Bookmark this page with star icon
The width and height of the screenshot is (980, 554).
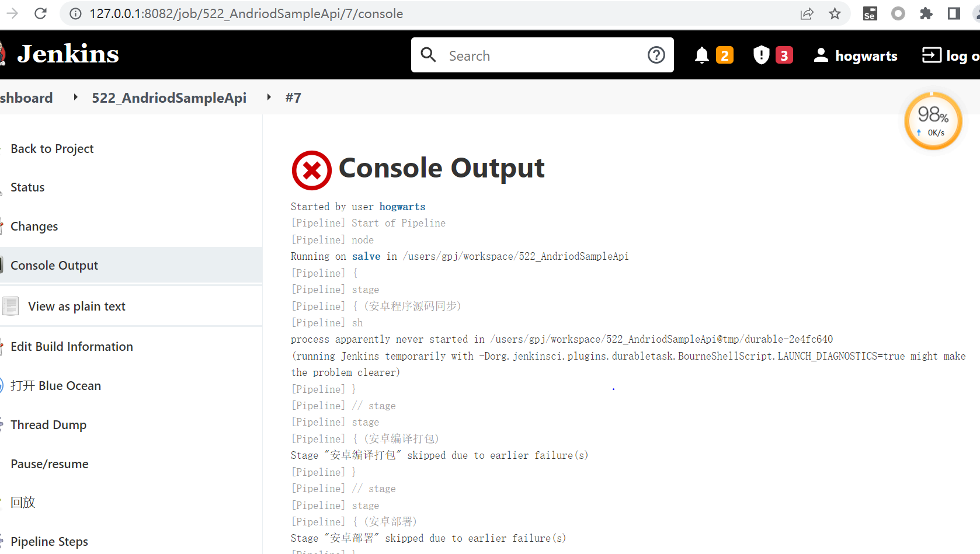(835, 13)
